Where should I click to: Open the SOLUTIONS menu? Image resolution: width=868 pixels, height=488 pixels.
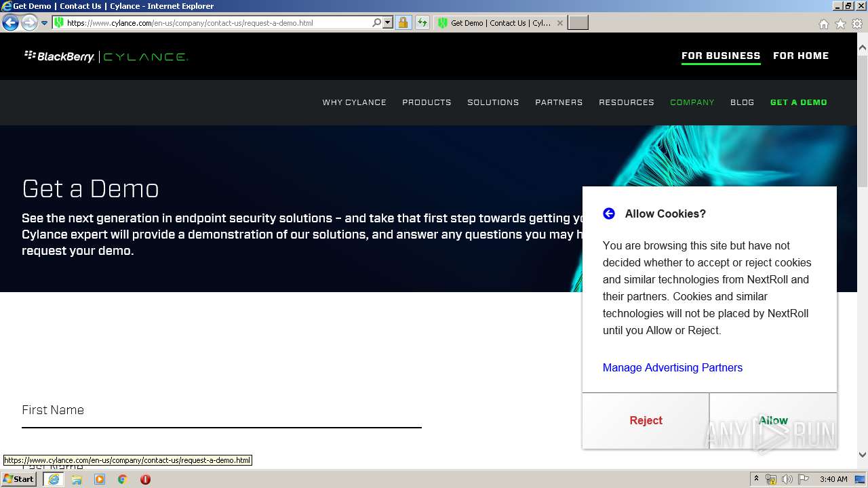click(493, 102)
